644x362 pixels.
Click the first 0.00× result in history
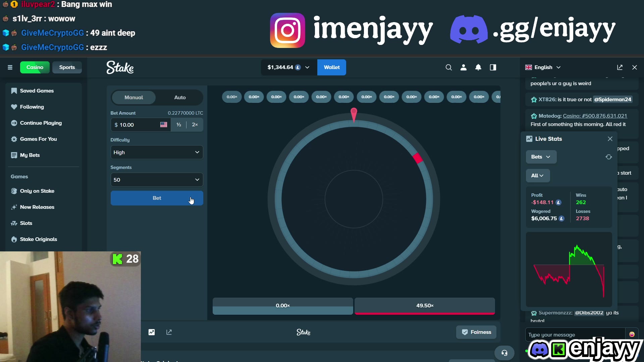coord(232,97)
